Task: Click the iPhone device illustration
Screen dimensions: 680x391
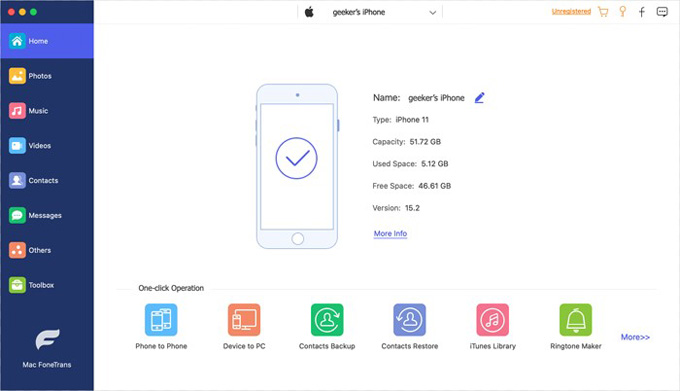Action: pyautogui.click(x=297, y=166)
